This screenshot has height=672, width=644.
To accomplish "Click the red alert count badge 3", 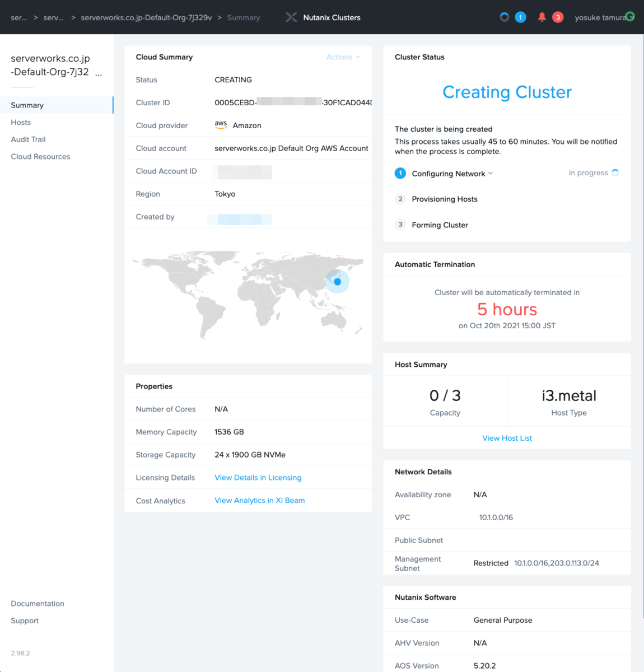I will pyautogui.click(x=558, y=17).
